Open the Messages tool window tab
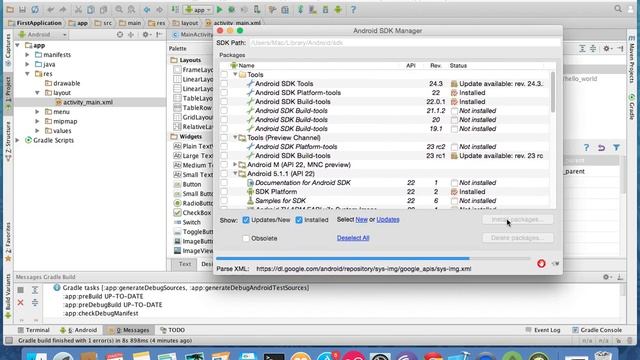640x360 pixels. pyautogui.click(x=129, y=330)
